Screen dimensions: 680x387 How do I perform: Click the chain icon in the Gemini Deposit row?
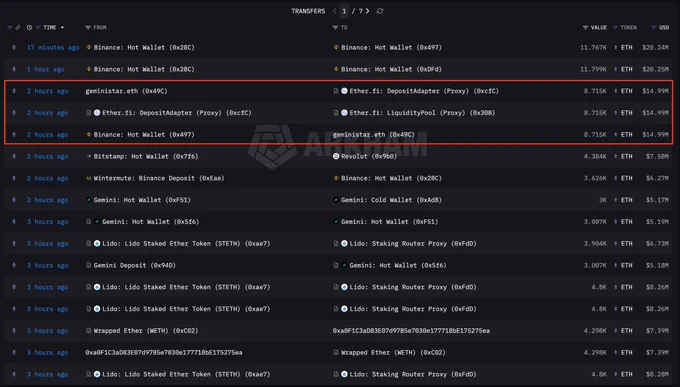14,265
